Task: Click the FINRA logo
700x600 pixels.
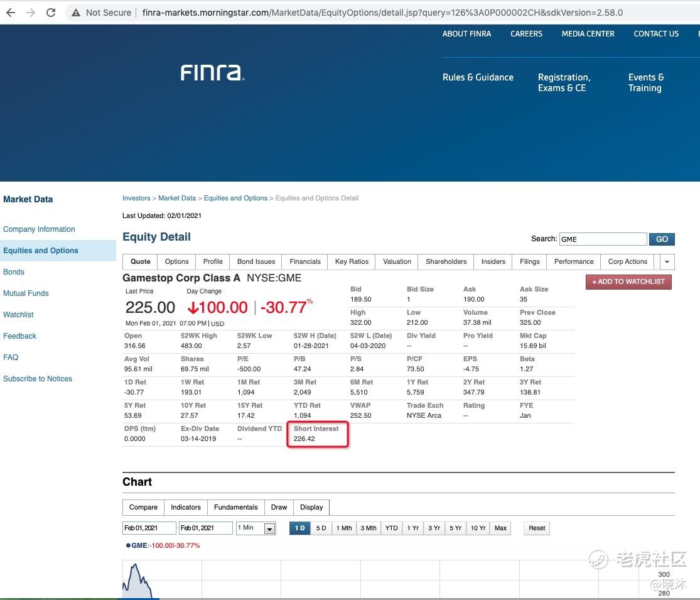Action: click(x=212, y=72)
